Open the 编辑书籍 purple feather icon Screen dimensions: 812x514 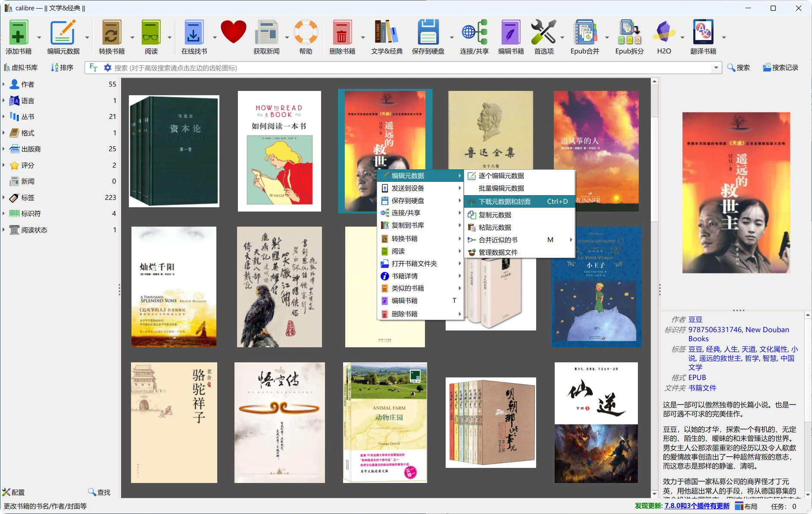pyautogui.click(x=511, y=32)
